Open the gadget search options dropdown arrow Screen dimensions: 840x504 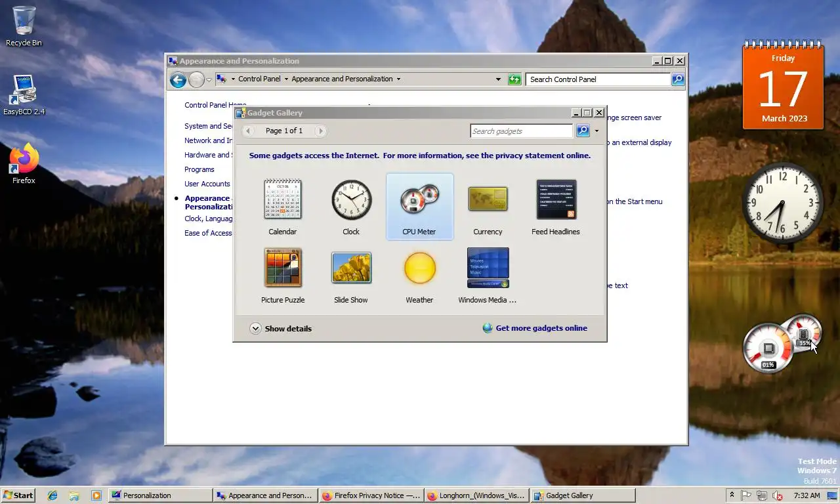click(x=597, y=131)
